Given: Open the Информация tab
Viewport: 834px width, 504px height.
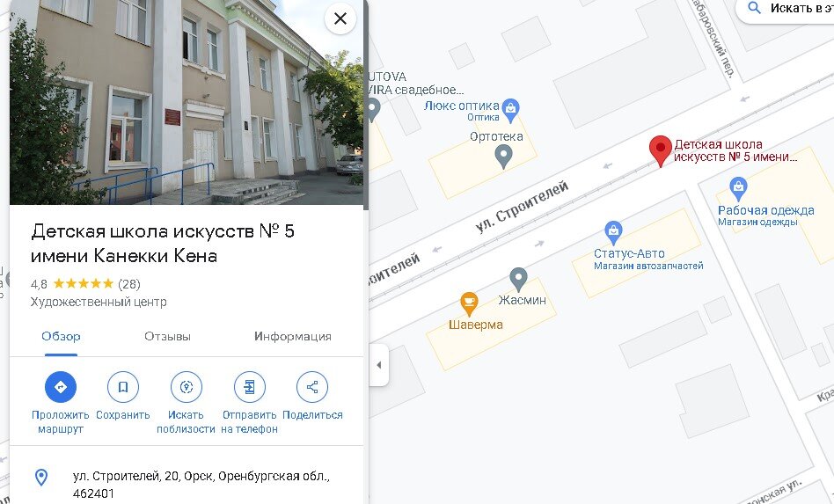Looking at the screenshot, I should (x=293, y=336).
